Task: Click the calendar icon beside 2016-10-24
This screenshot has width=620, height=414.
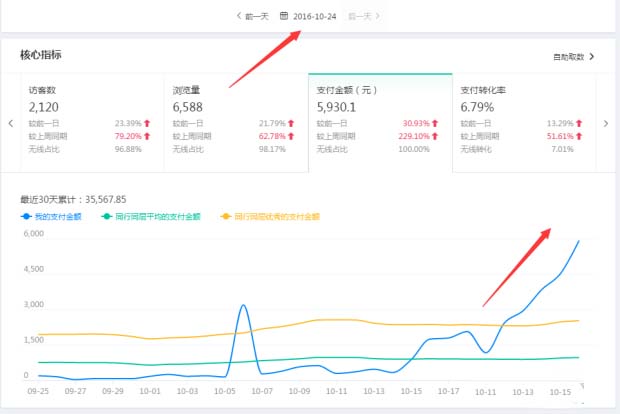Action: (284, 16)
